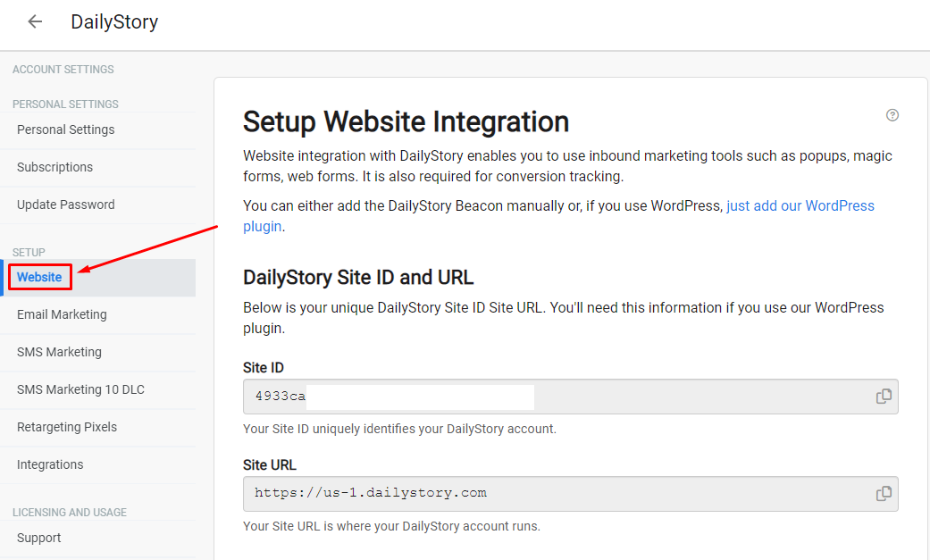Go to Retargeting Pixels
930x560 pixels.
click(98, 427)
